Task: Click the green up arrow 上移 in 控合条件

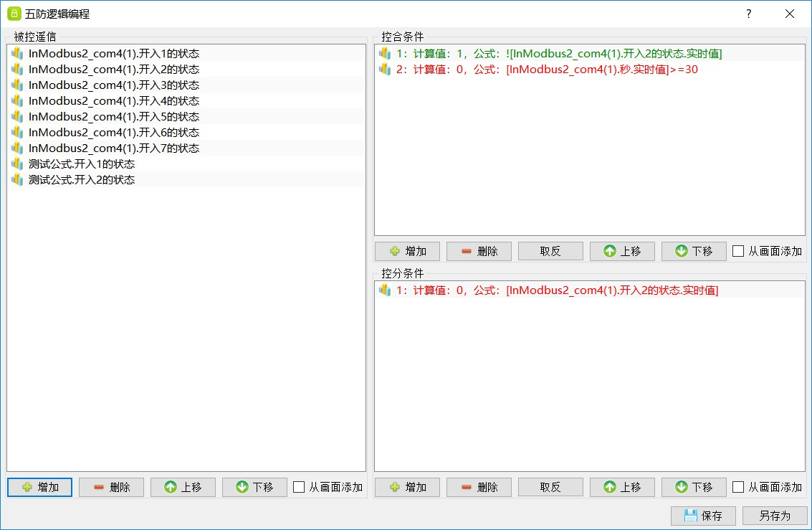Action: [x=610, y=251]
